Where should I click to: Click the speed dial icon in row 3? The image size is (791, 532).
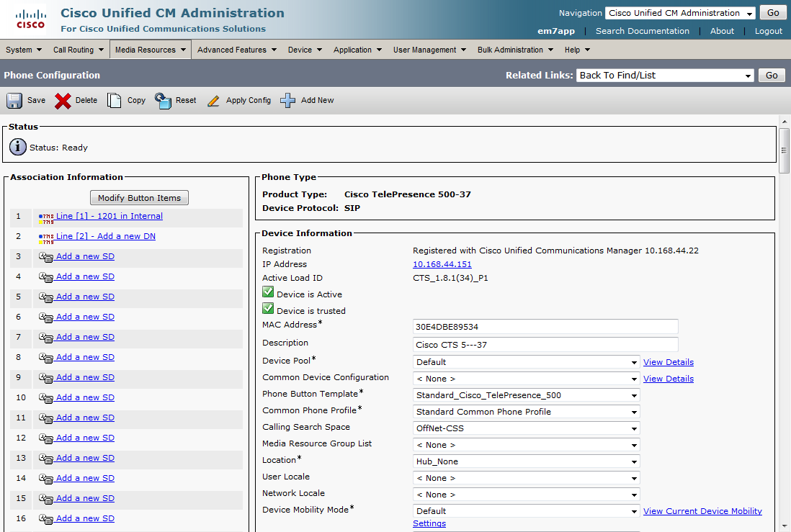(46, 257)
